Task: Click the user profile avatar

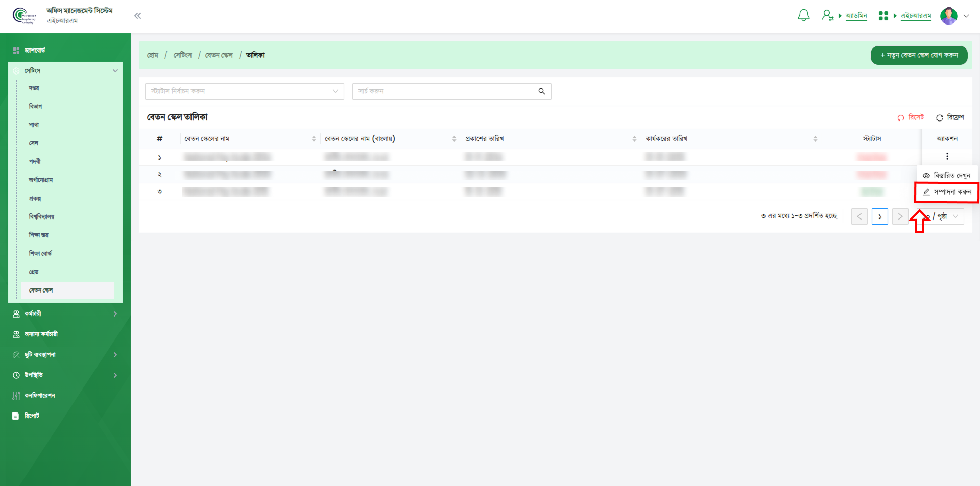Action: [948, 16]
